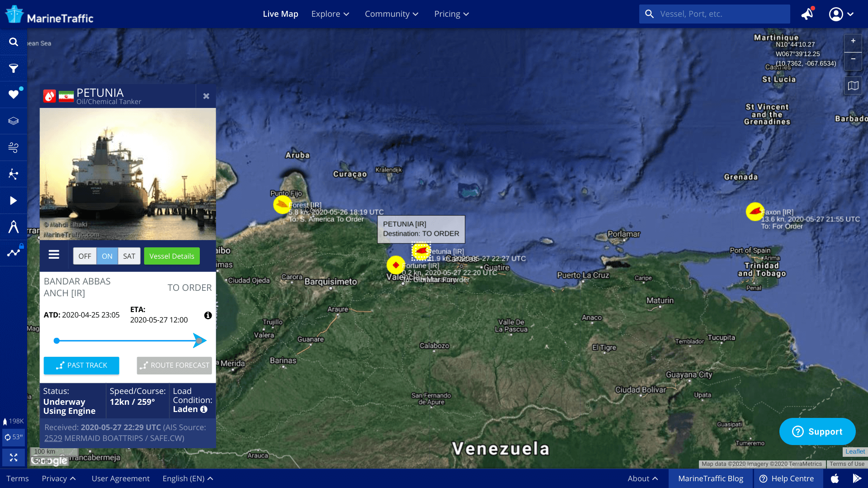
Task: Click the fullscreen expand icon
Action: pos(14,457)
